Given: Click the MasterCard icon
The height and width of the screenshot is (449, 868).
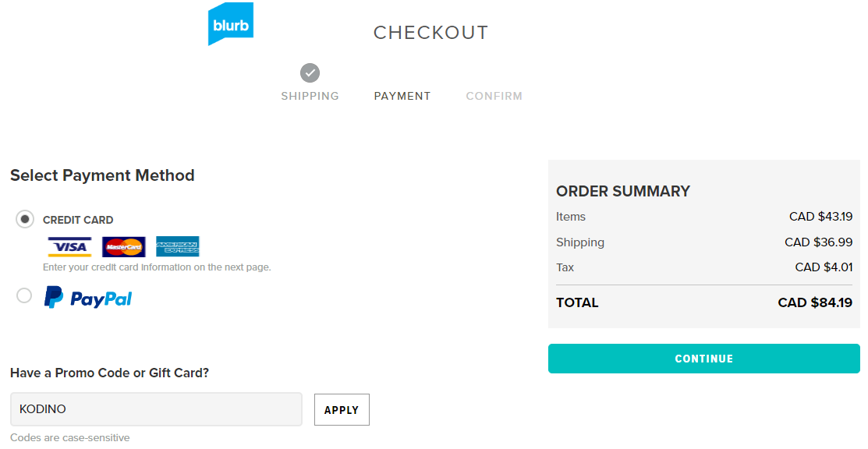Looking at the screenshot, I should pos(124,247).
